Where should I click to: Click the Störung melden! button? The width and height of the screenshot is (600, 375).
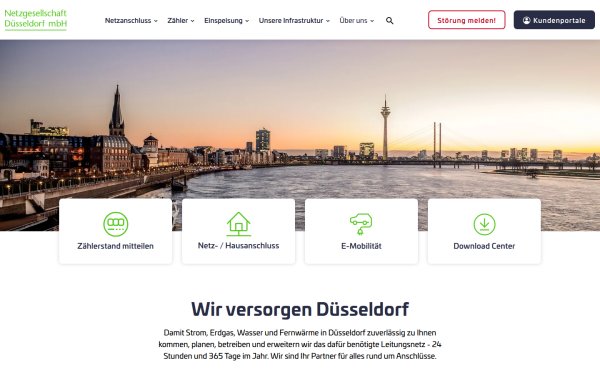point(466,20)
